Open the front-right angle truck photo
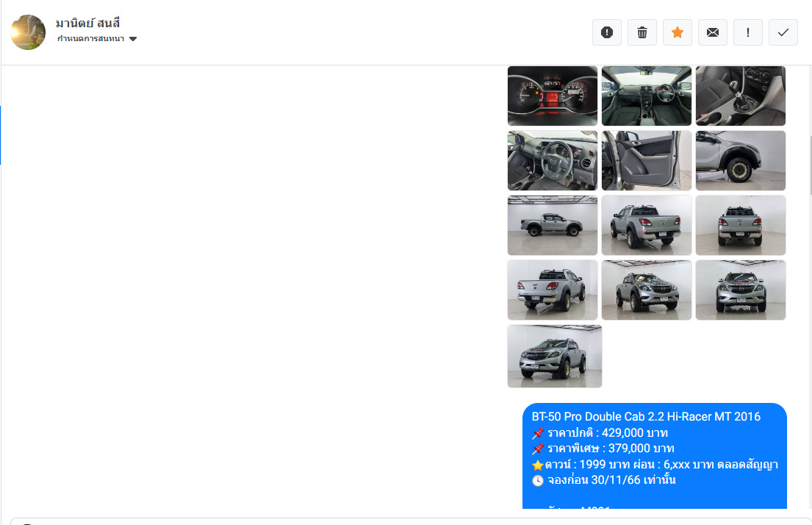This screenshot has width=812, height=525. [x=646, y=290]
